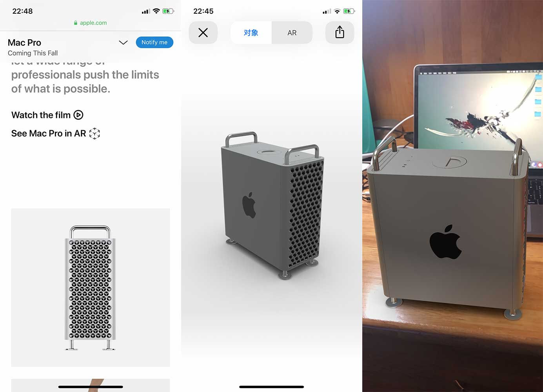543x392 pixels.
Task: Switch to the 对象 object tab
Action: [x=251, y=33]
